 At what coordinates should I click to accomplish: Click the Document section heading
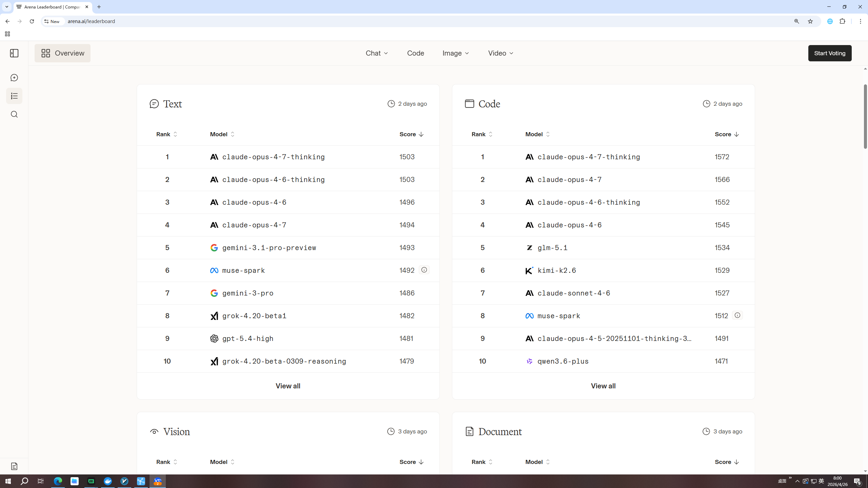point(500,431)
